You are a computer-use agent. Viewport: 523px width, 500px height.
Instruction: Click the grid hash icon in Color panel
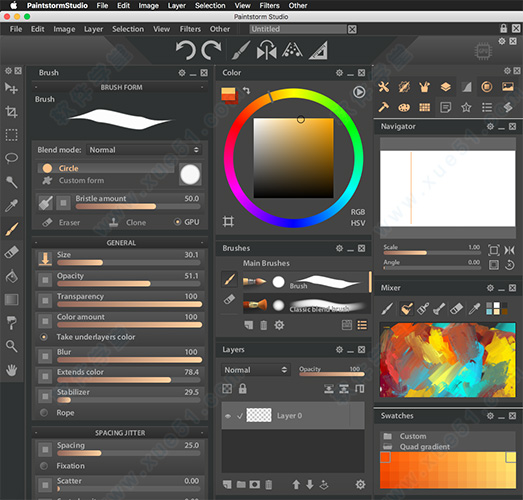(x=228, y=221)
